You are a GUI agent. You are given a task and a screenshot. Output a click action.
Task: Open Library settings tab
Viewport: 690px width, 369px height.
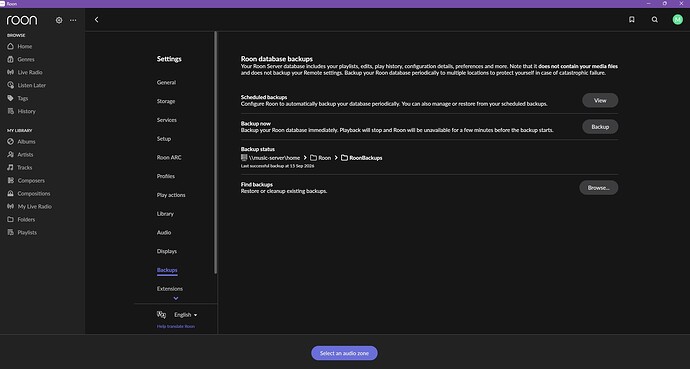click(165, 214)
